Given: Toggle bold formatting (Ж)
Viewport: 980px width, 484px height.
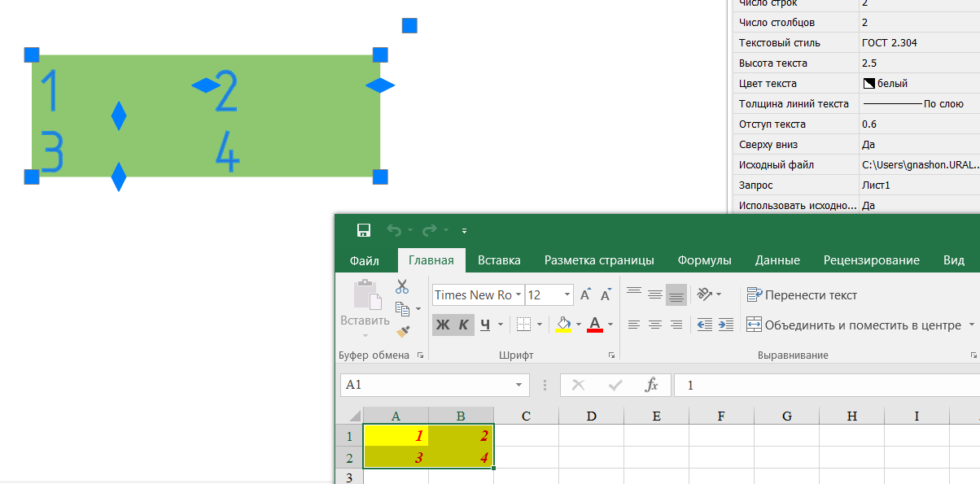Looking at the screenshot, I should click(443, 325).
